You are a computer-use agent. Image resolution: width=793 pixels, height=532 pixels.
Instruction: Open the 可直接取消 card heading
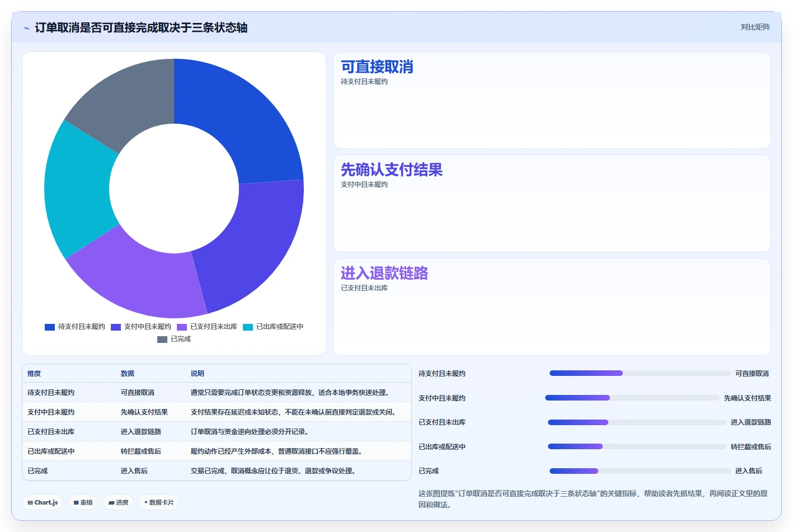point(377,67)
